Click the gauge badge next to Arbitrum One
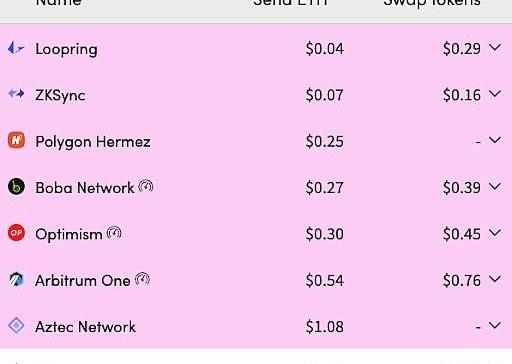Image resolution: width=512 pixels, height=364 pixels. pos(142,279)
